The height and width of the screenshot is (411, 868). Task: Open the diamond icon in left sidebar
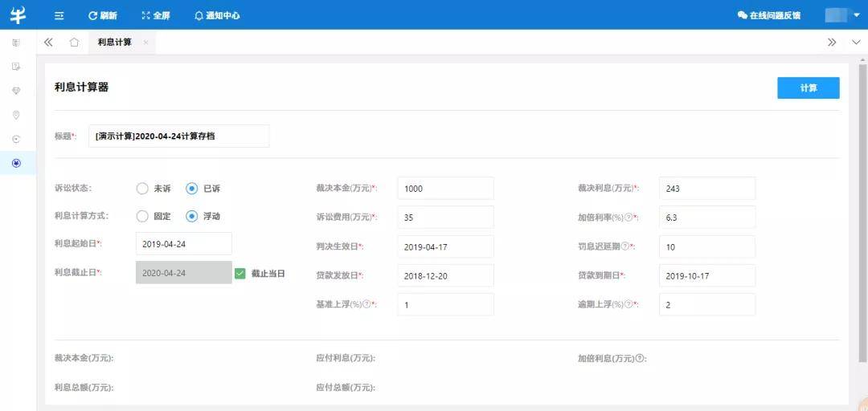click(x=17, y=91)
